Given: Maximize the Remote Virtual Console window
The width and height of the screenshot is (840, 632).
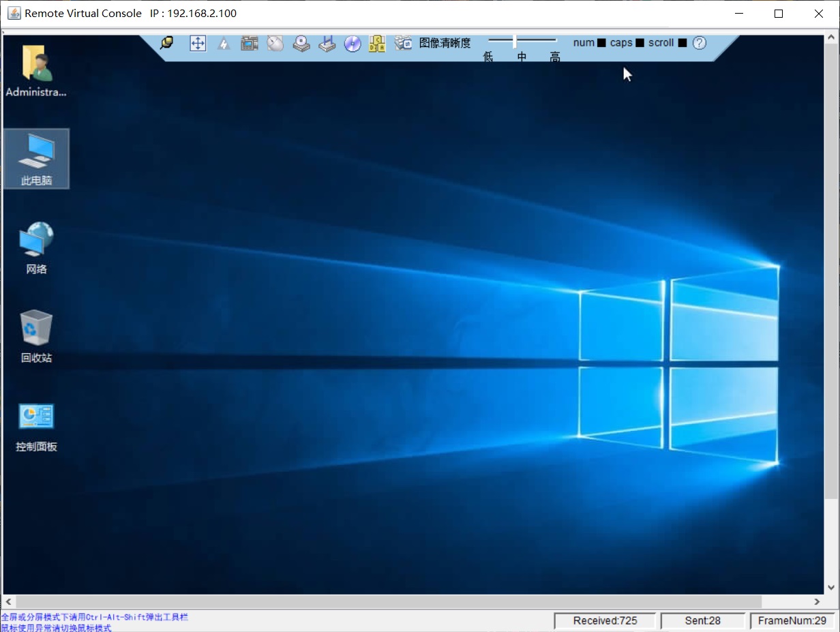Looking at the screenshot, I should [779, 13].
